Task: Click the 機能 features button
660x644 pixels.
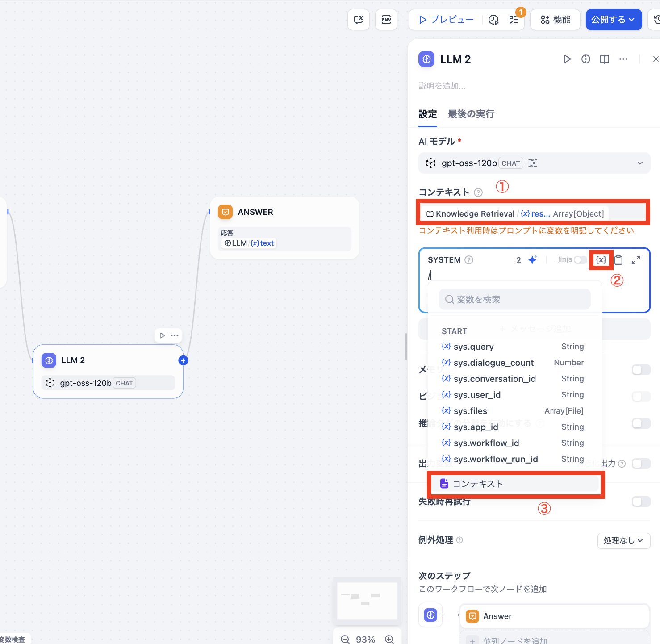Action: [x=556, y=20]
